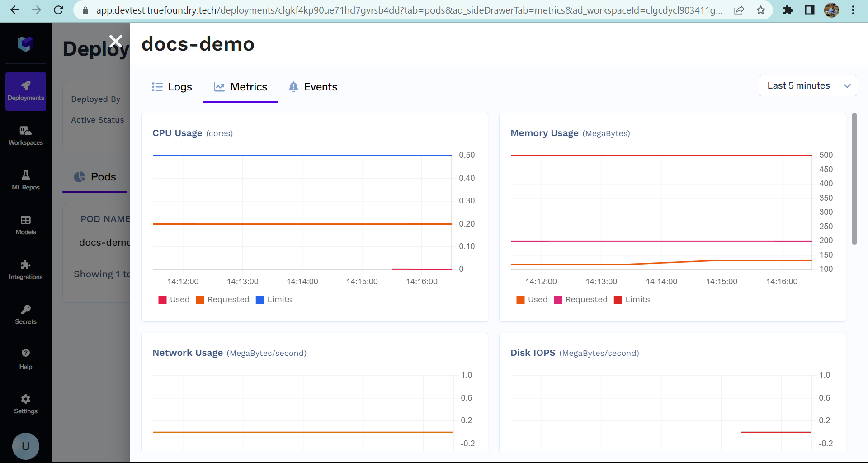This screenshot has height=463, width=868.
Task: Open Settings from the sidebar
Action: click(26, 404)
